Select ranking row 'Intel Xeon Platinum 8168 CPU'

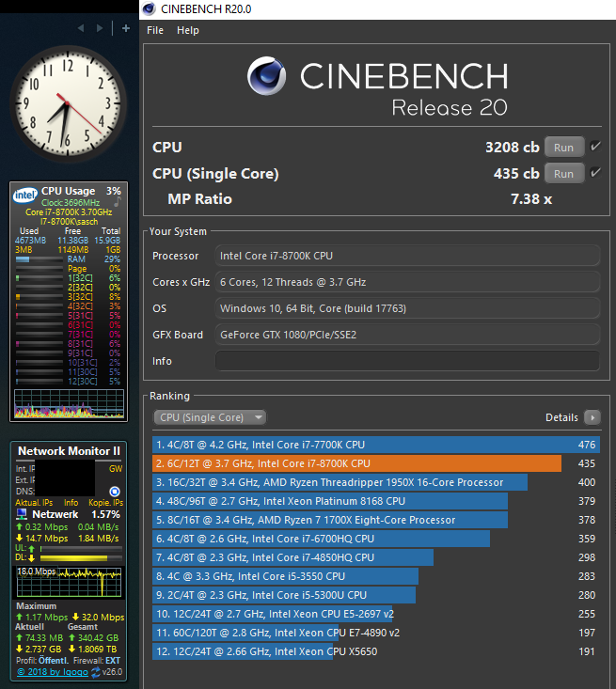[x=376, y=501]
